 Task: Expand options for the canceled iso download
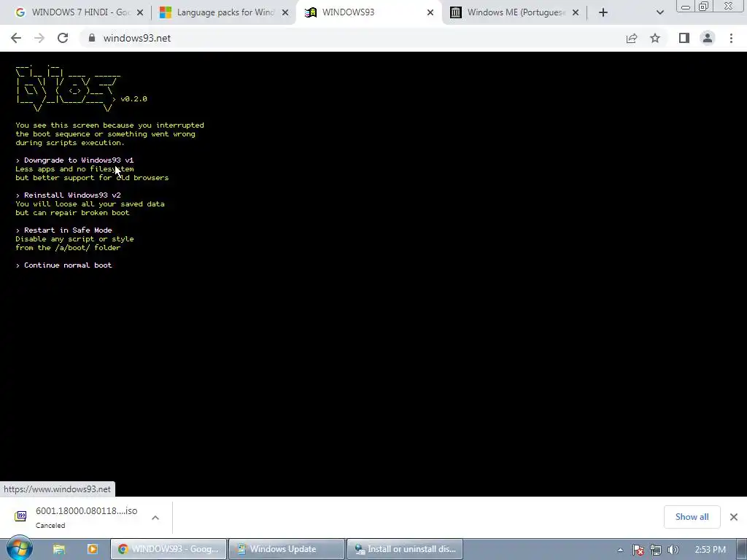click(x=155, y=518)
